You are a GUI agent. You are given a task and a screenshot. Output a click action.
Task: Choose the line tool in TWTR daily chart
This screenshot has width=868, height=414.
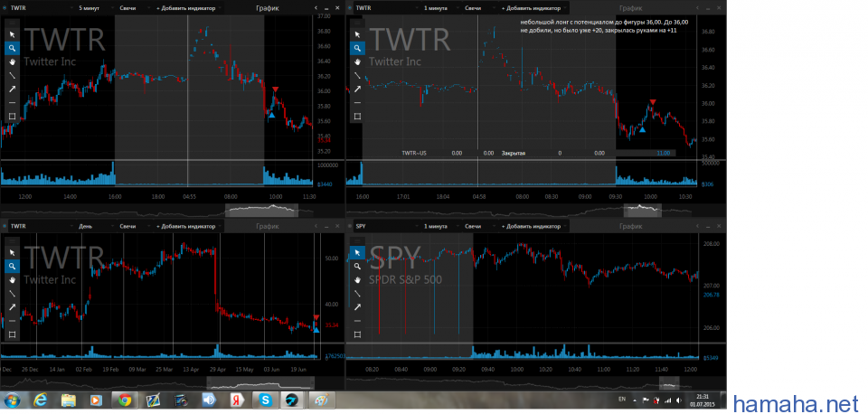click(x=12, y=294)
